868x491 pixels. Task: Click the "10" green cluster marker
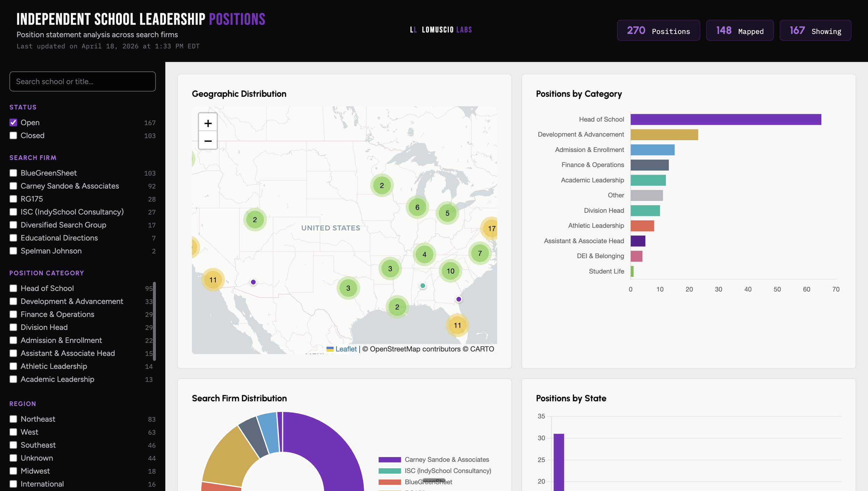[x=450, y=271]
